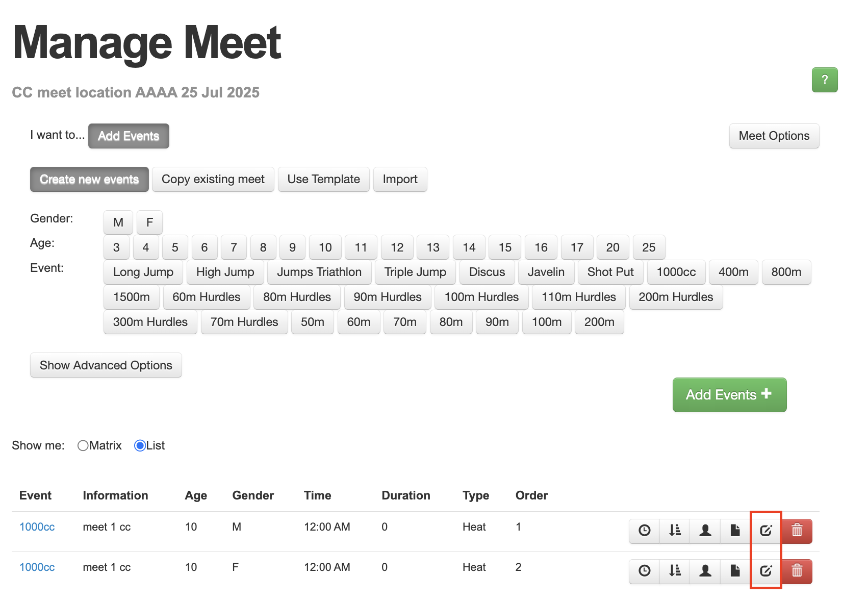
Task: Select the 200m Hurdles event button
Action: coord(676,297)
